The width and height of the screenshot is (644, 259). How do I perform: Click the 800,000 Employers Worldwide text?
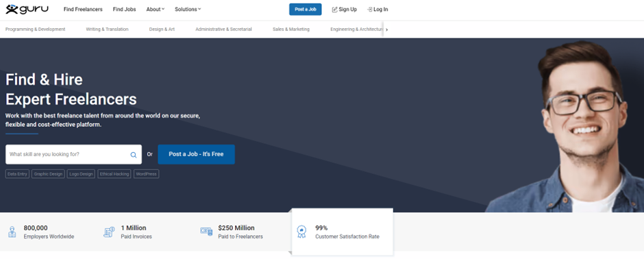pos(49,232)
